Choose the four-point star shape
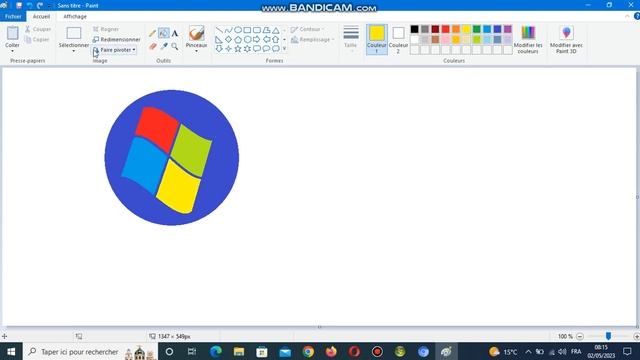Viewport: 640px width, 360px height. click(229, 49)
